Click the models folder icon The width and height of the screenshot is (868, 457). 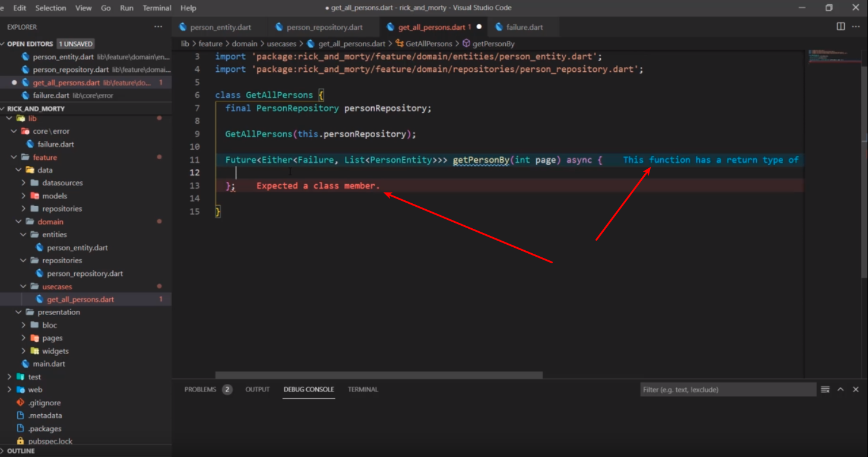pyautogui.click(x=35, y=196)
